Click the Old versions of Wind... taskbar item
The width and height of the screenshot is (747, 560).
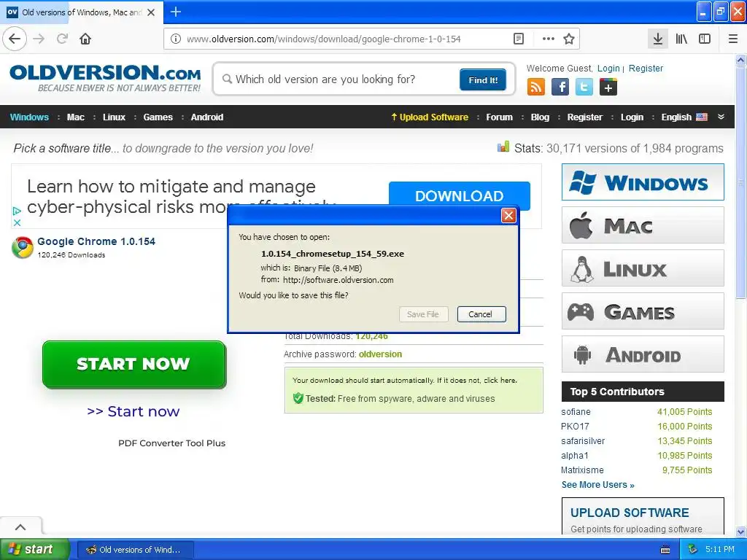tap(135, 550)
